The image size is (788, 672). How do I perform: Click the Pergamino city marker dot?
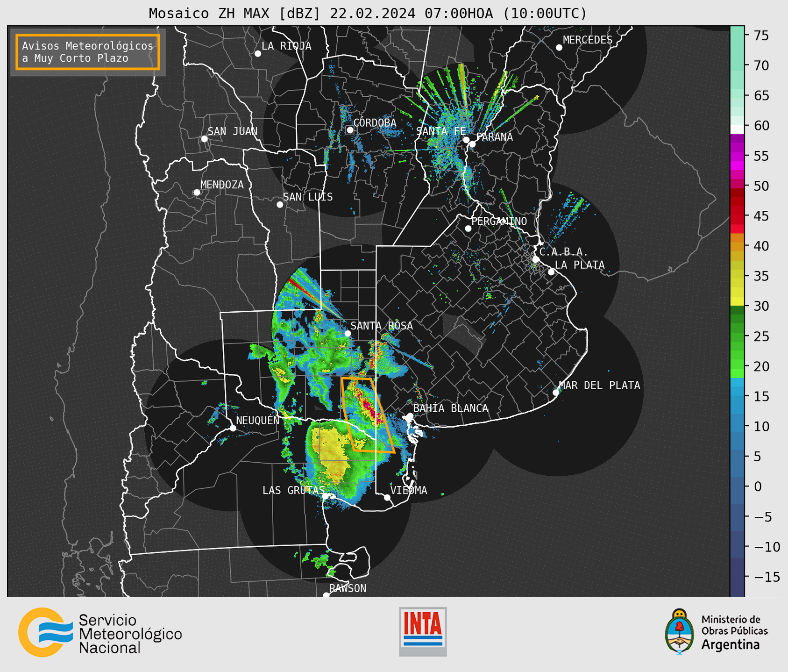[468, 229]
